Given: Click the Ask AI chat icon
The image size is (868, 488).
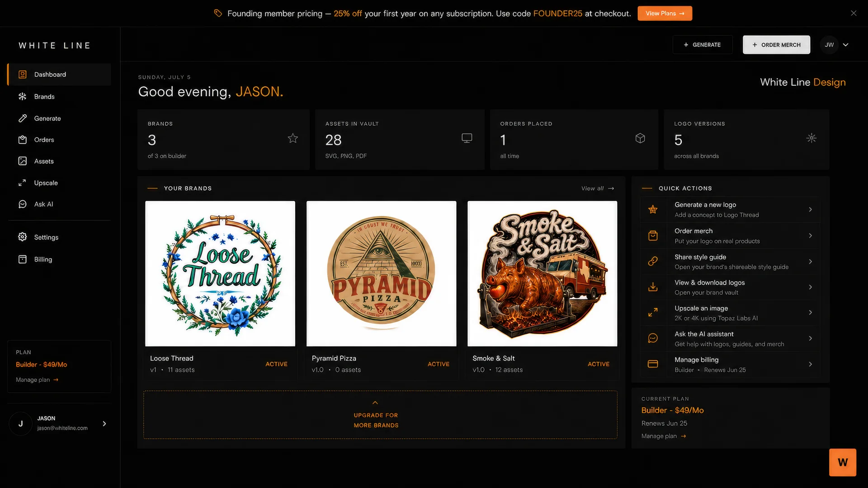Looking at the screenshot, I should [22, 204].
